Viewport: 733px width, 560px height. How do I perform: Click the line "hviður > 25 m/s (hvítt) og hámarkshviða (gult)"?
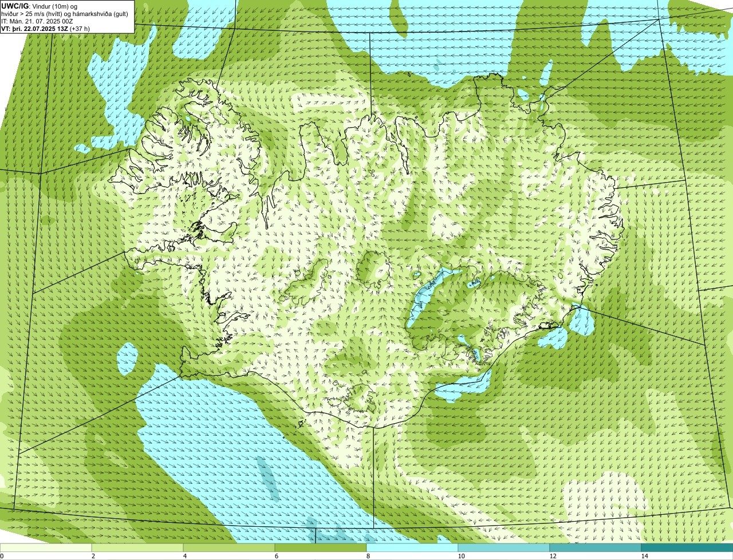tap(65, 14)
